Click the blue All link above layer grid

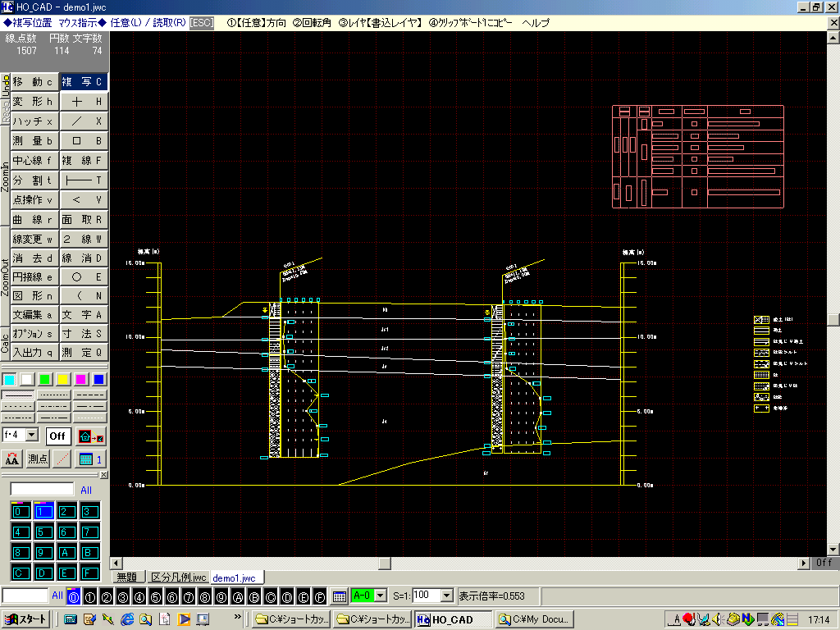[x=85, y=491]
